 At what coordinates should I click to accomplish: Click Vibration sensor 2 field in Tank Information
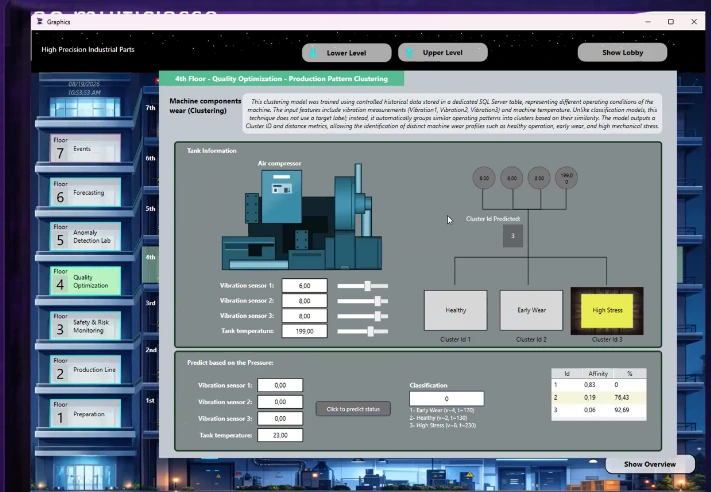(x=304, y=301)
